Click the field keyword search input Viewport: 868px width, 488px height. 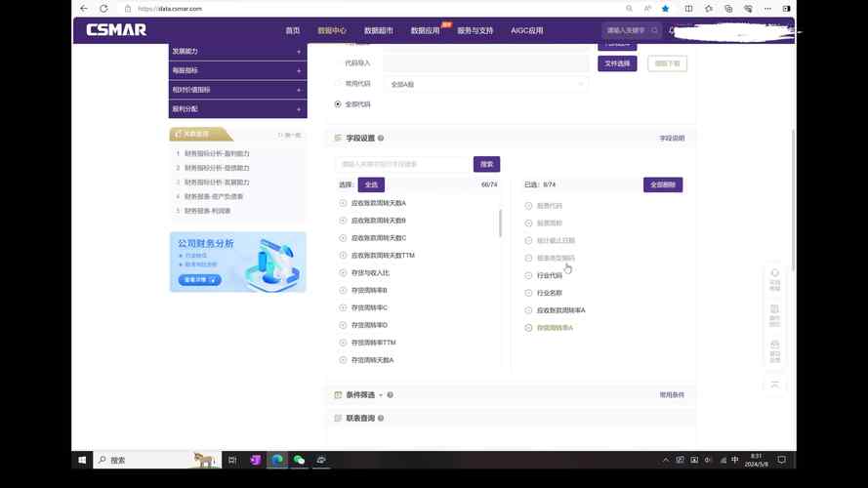point(403,164)
